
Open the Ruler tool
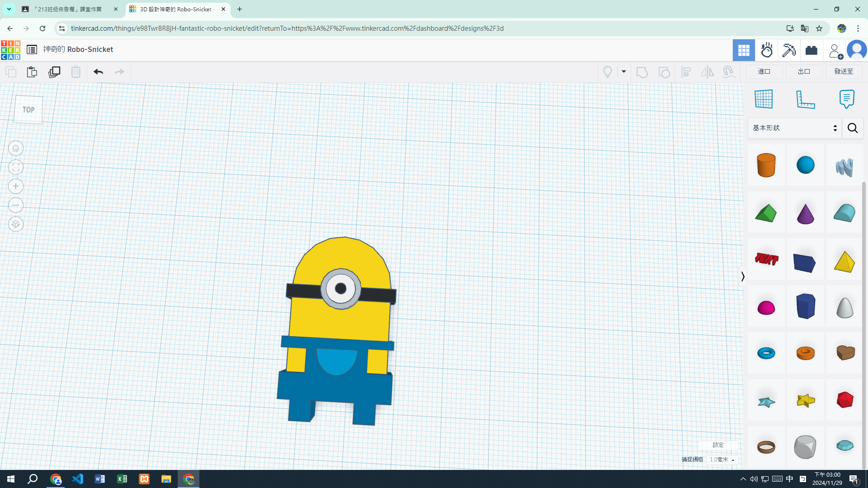[805, 99]
